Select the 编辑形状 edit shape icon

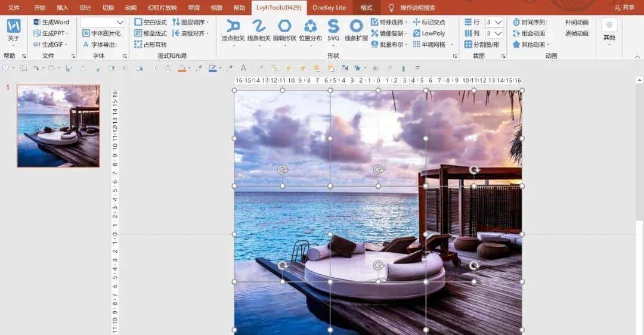point(284,26)
